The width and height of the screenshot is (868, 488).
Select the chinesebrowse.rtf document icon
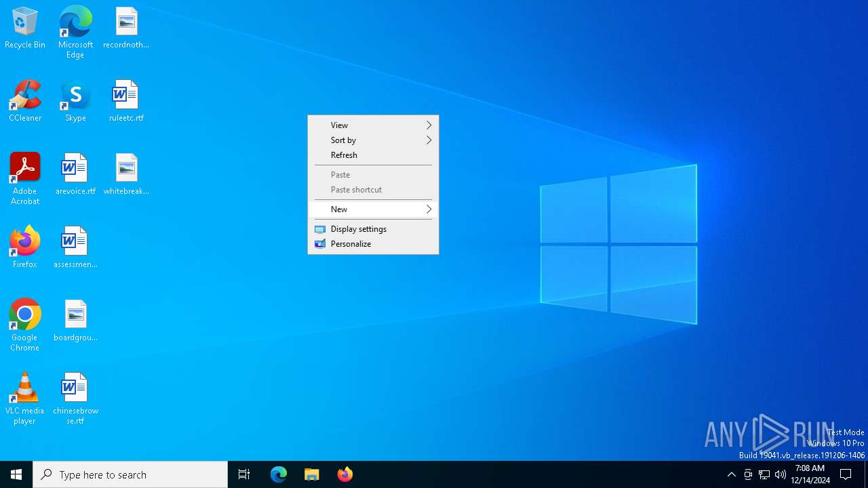[x=75, y=399]
